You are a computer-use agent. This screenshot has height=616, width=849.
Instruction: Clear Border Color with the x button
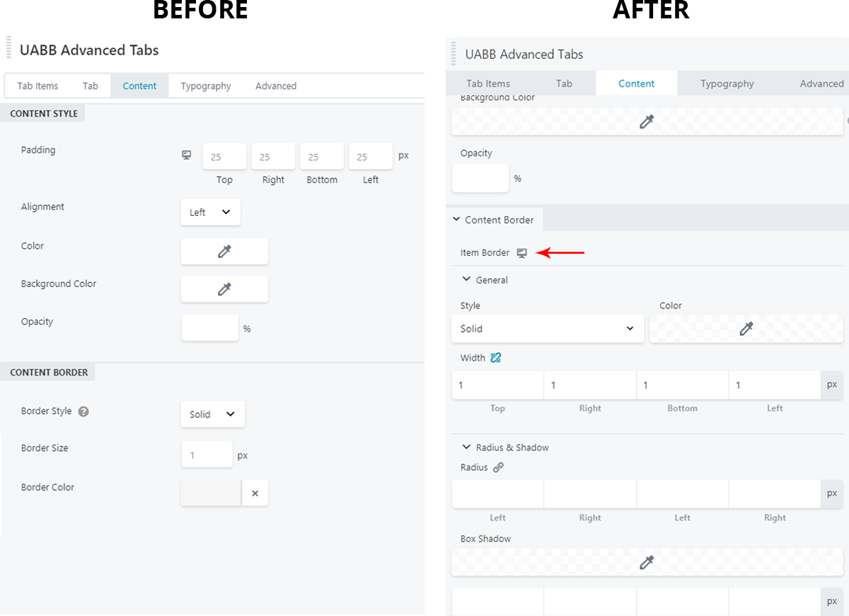tap(255, 493)
